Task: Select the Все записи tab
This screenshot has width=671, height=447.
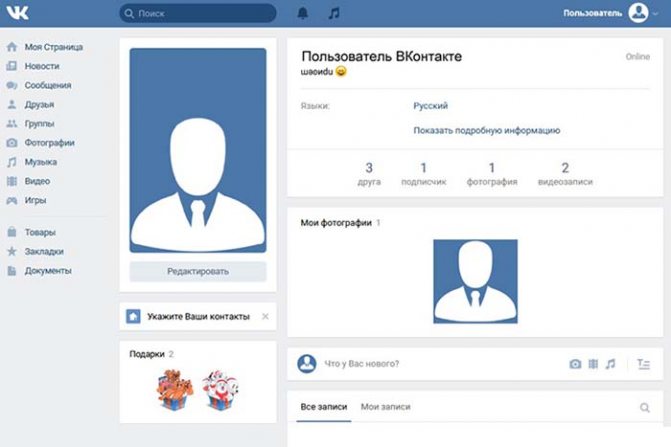Action: click(x=324, y=407)
